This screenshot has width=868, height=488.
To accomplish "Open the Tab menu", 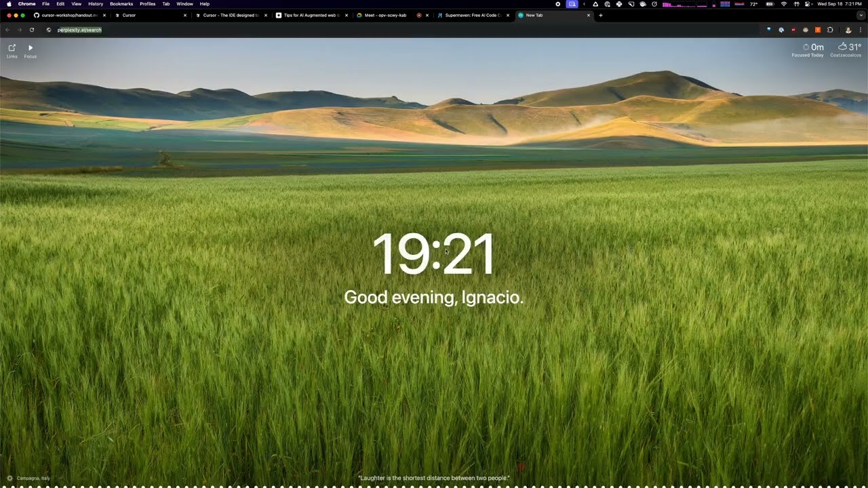I will (x=165, y=4).
